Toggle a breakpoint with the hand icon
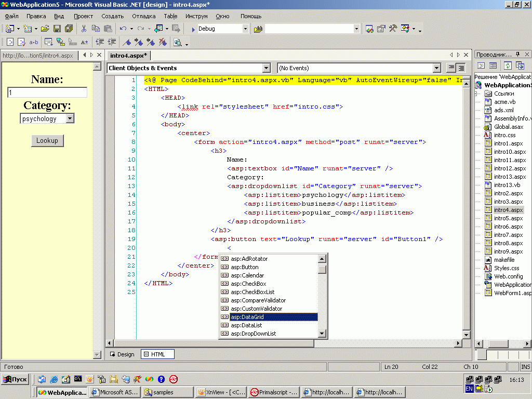The width and height of the screenshot is (532, 399). (126, 42)
